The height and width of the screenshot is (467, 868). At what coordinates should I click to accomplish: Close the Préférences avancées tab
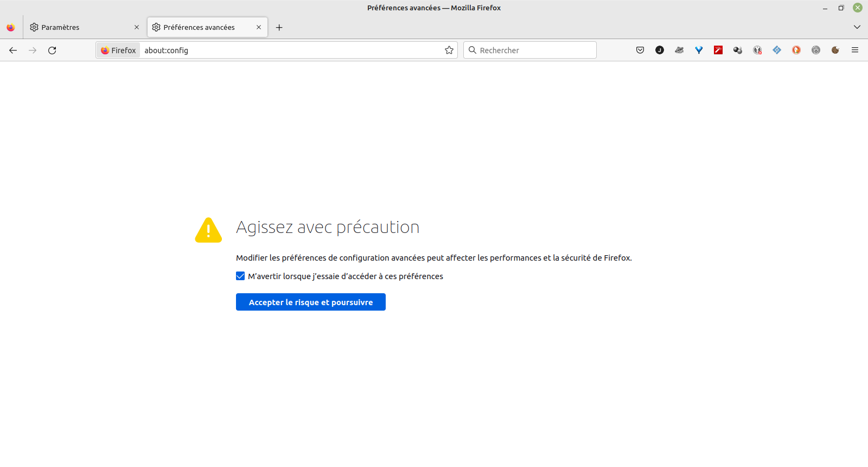tap(259, 27)
